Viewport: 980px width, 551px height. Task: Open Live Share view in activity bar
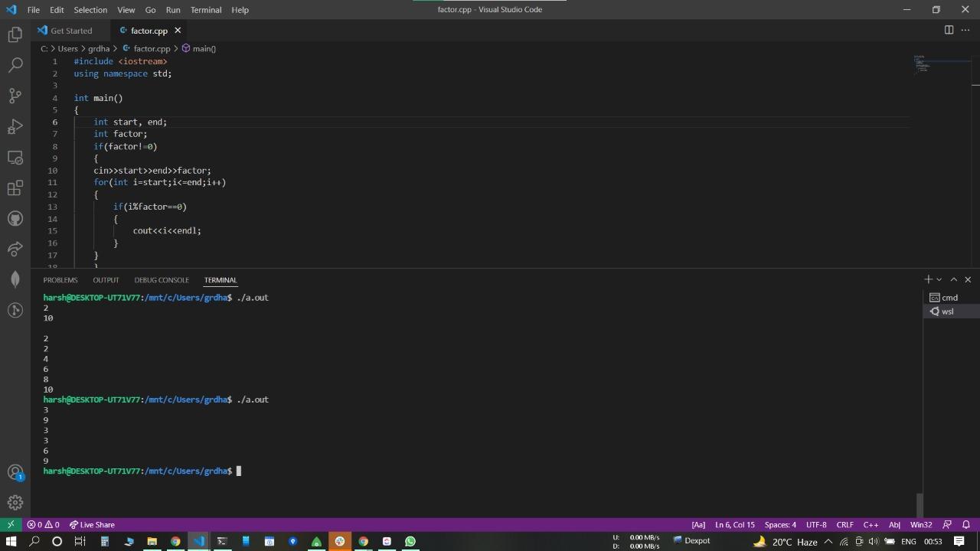coord(15,249)
